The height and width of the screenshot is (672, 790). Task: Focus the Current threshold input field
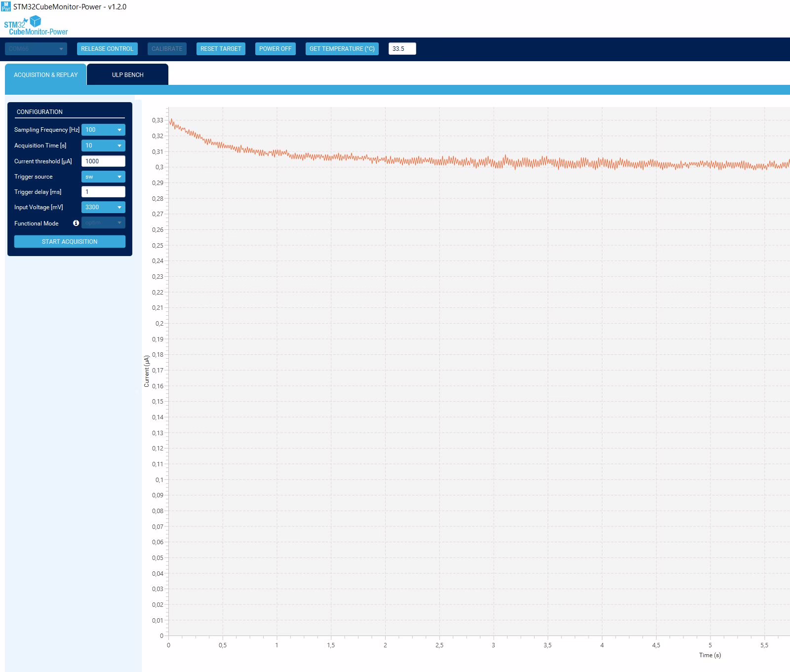click(x=103, y=161)
